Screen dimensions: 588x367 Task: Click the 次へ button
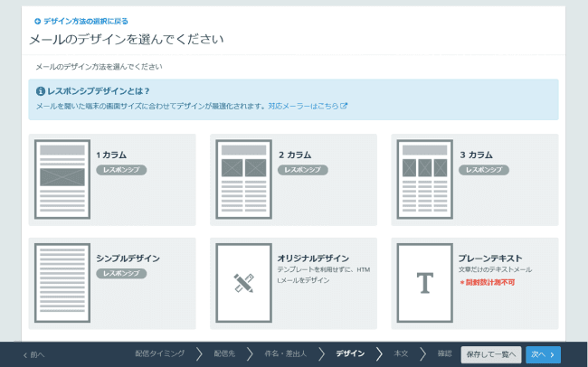[x=542, y=354]
